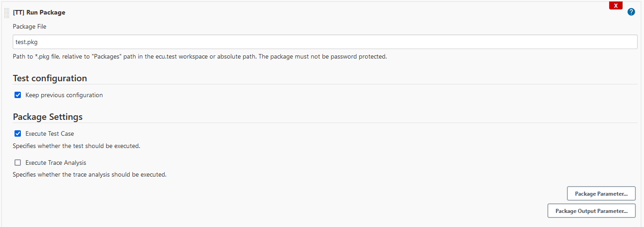Select the [TT] Run Package step title
Viewport: 644px width, 227px height.
click(39, 13)
